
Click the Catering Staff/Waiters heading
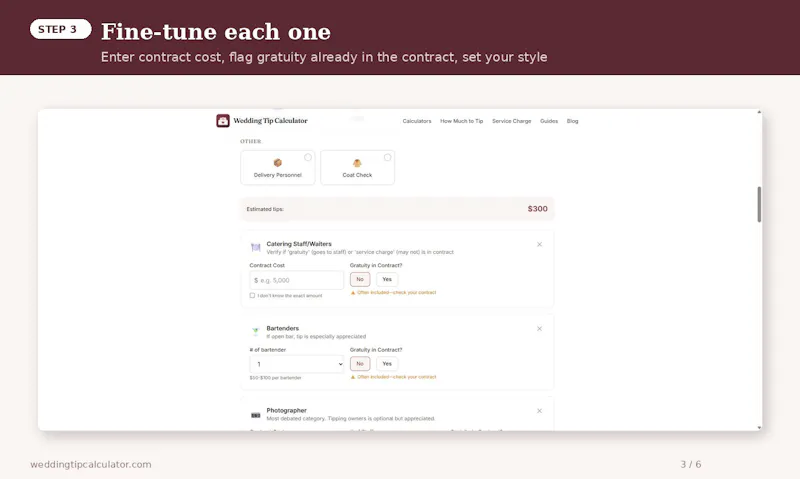point(299,244)
